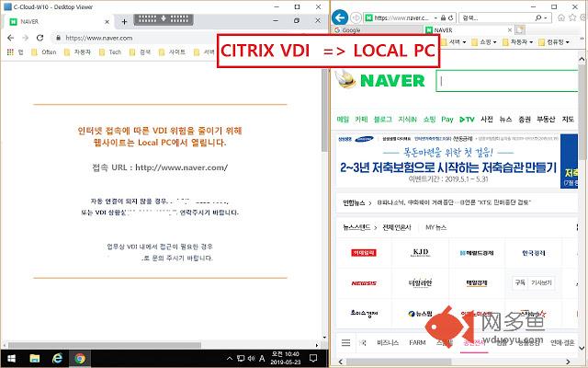Switch to the Google tab in IE

(378, 30)
